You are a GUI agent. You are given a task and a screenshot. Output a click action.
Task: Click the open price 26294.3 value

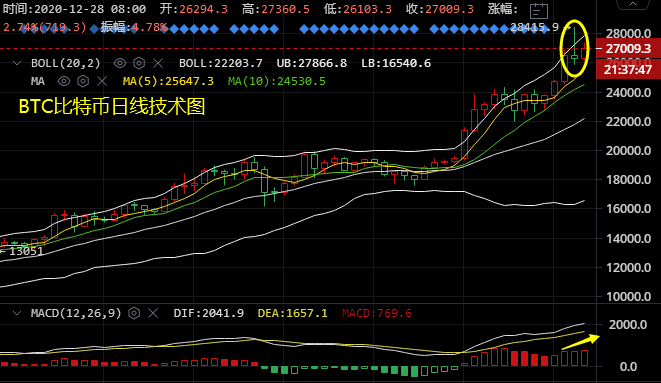tap(203, 9)
